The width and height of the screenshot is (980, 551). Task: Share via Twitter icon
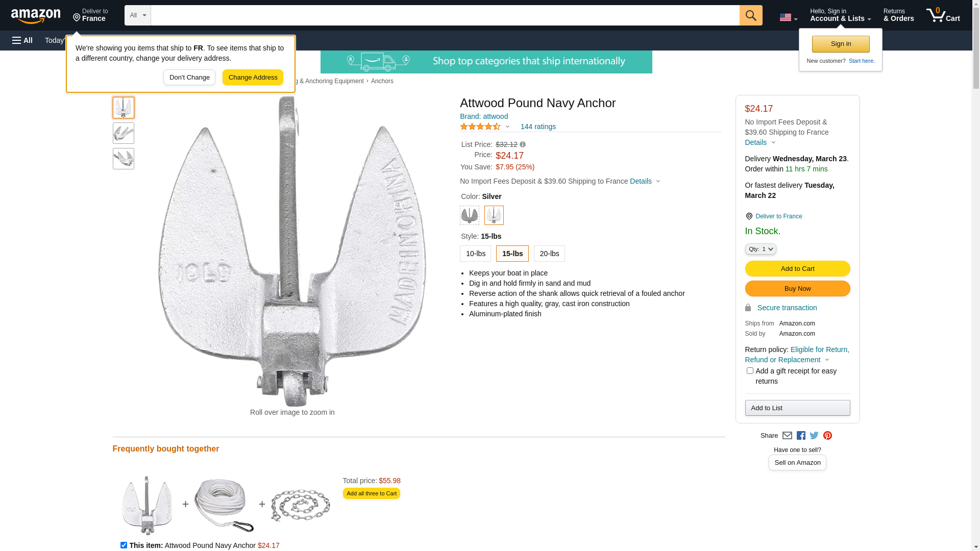point(814,436)
